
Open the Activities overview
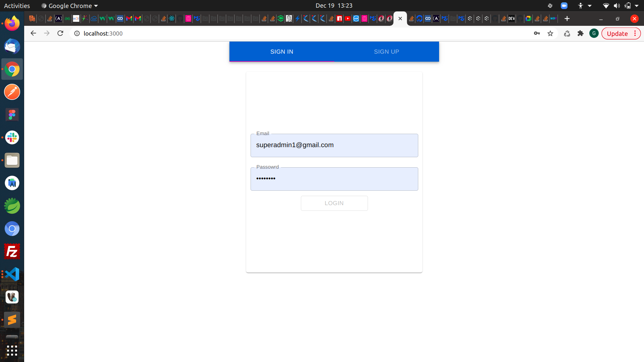click(x=17, y=6)
